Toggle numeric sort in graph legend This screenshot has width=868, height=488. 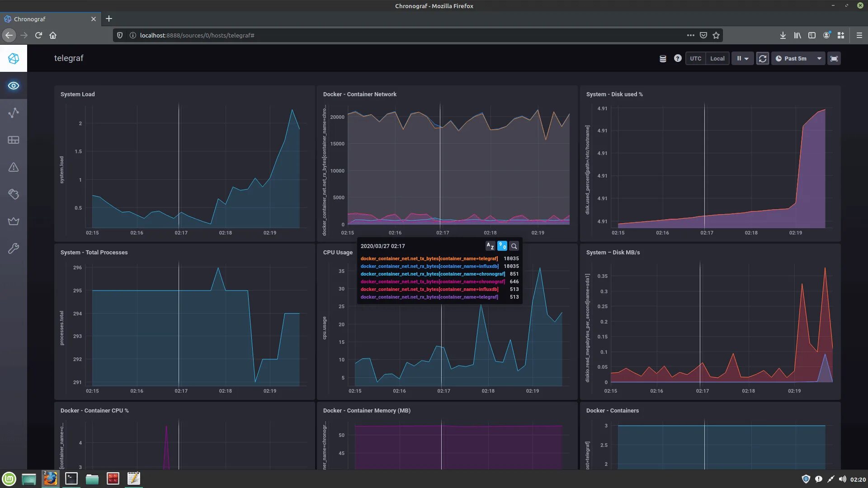point(502,246)
